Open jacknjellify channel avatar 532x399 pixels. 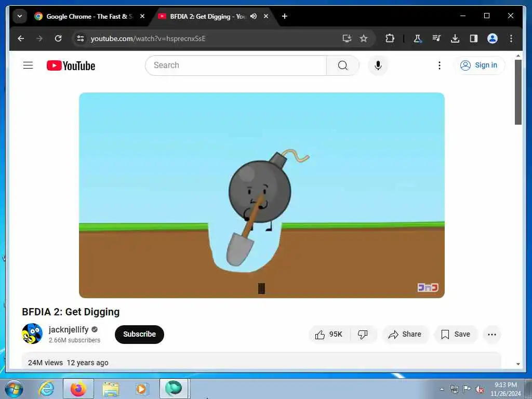(x=32, y=334)
